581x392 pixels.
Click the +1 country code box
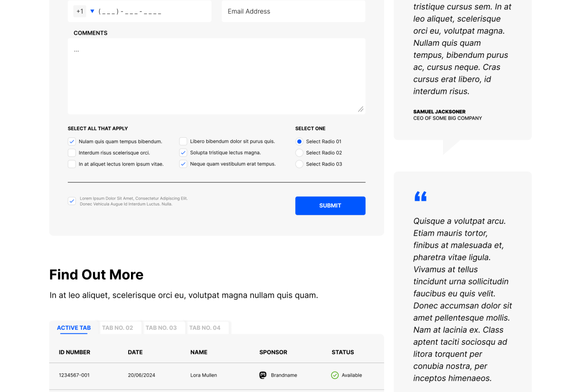[x=80, y=11]
